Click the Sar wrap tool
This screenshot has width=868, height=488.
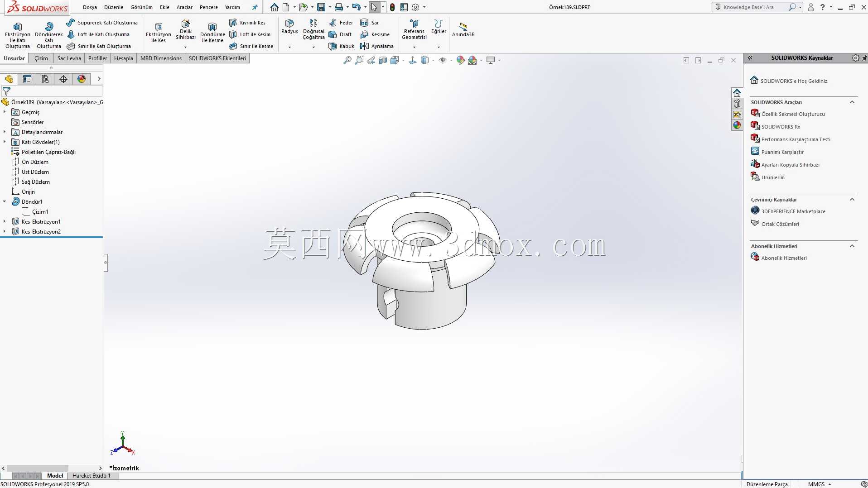tap(370, 23)
